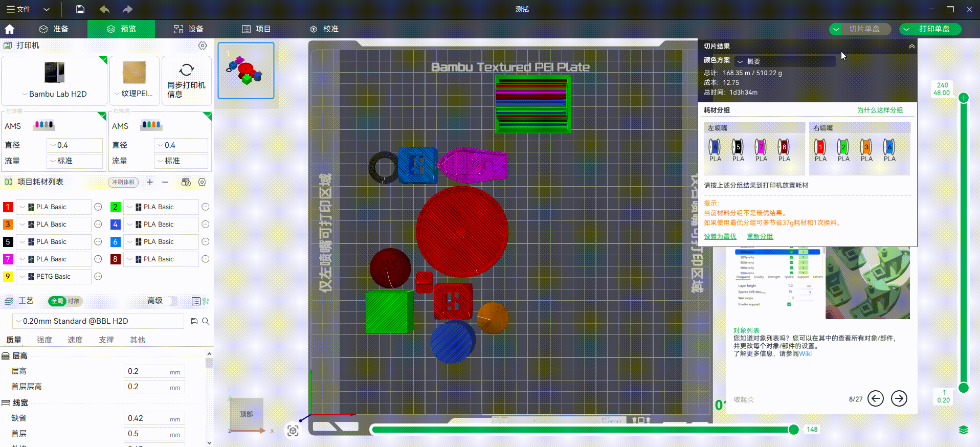Open the 颜色方案 概要 dropdown
The image size is (980, 447).
click(x=785, y=61)
